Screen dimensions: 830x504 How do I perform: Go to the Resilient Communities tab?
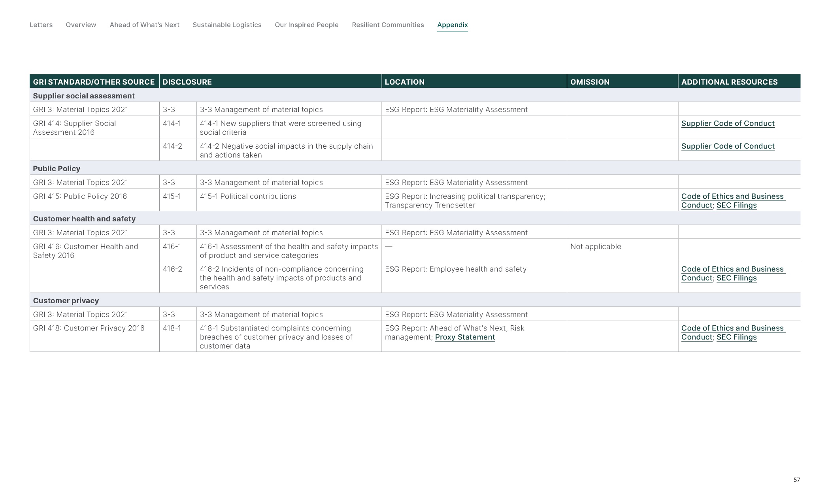(388, 25)
